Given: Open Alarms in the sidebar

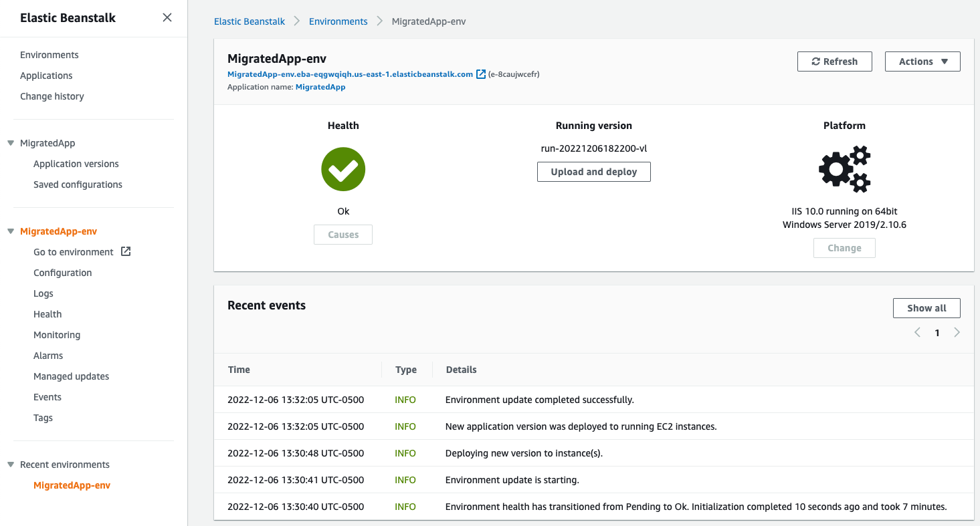Looking at the screenshot, I should click(48, 356).
